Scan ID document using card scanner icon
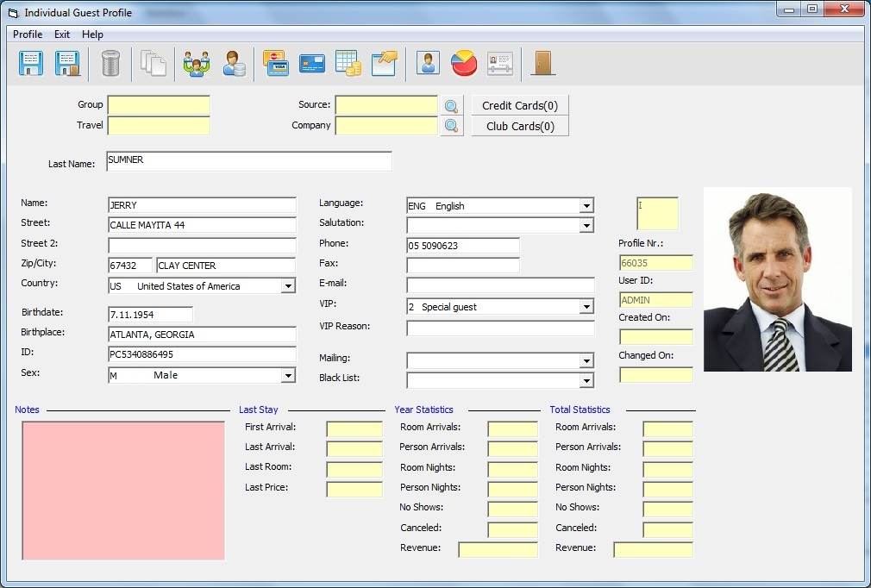The height and width of the screenshot is (588, 871). (498, 63)
